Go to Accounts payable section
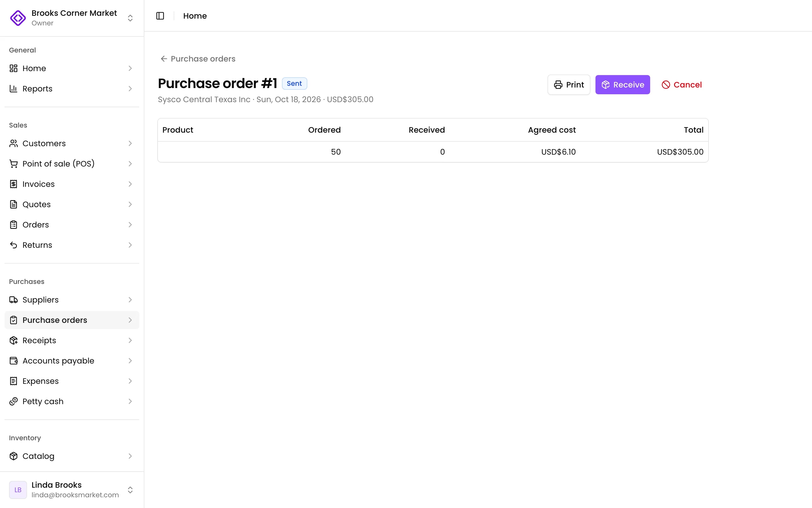 (x=72, y=361)
